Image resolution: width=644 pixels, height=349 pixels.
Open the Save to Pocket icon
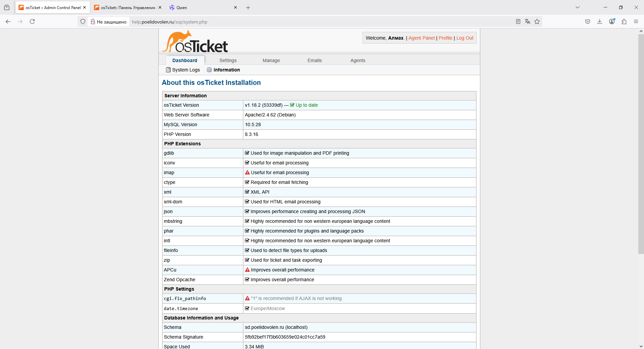click(588, 21)
